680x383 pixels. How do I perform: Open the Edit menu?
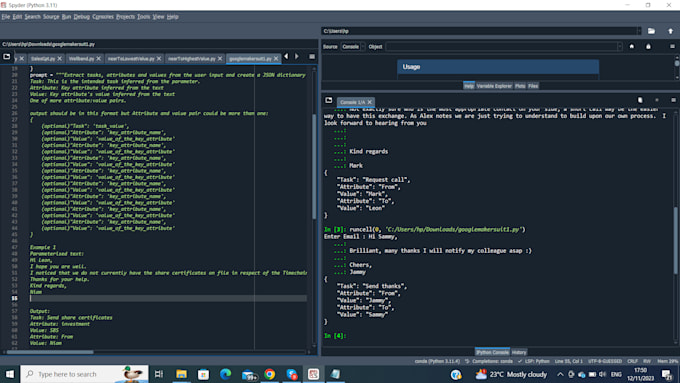17,17
